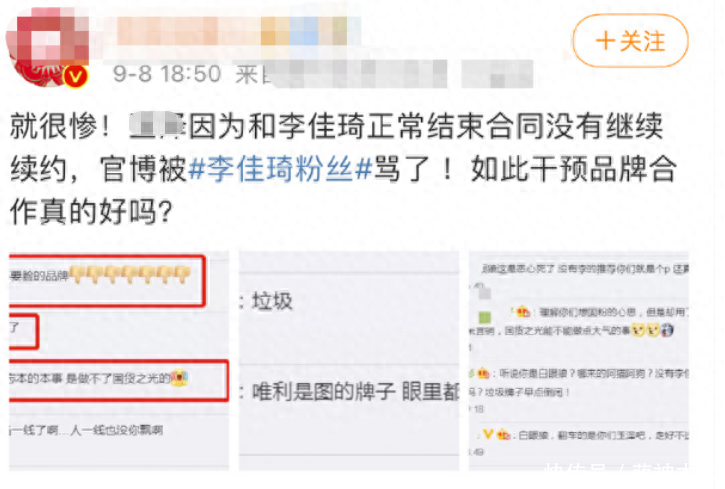The height and width of the screenshot is (489, 725).
Task: Select the red-boxed 国货之光 comment
Action: coord(119,380)
